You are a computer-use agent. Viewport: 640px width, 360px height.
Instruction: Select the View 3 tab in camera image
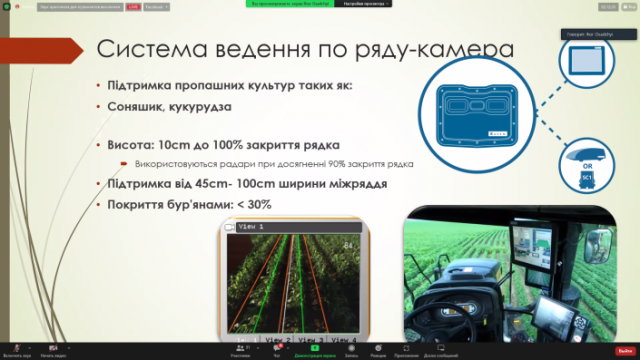click(x=311, y=339)
